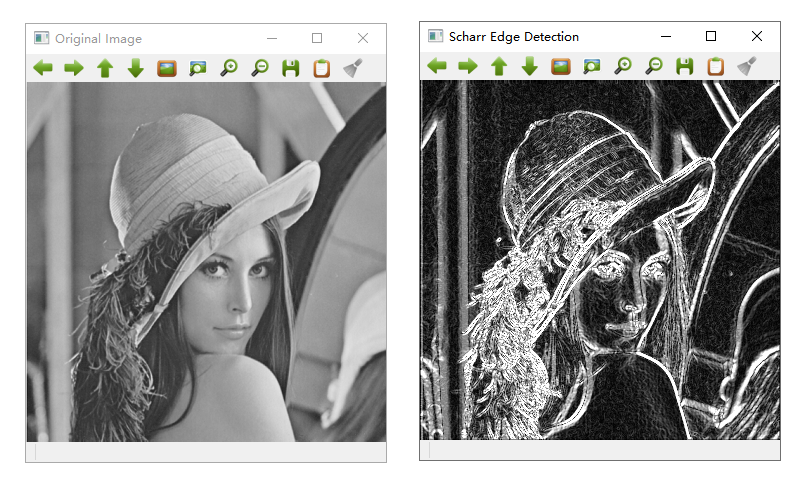Click save floppy icon in Scharr Edge Detection window
The width and height of the screenshot is (803, 487).
point(685,66)
